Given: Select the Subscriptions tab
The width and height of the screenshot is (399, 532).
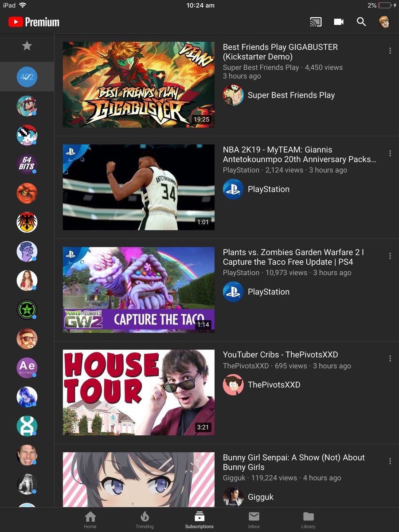Looking at the screenshot, I should coord(199,520).
